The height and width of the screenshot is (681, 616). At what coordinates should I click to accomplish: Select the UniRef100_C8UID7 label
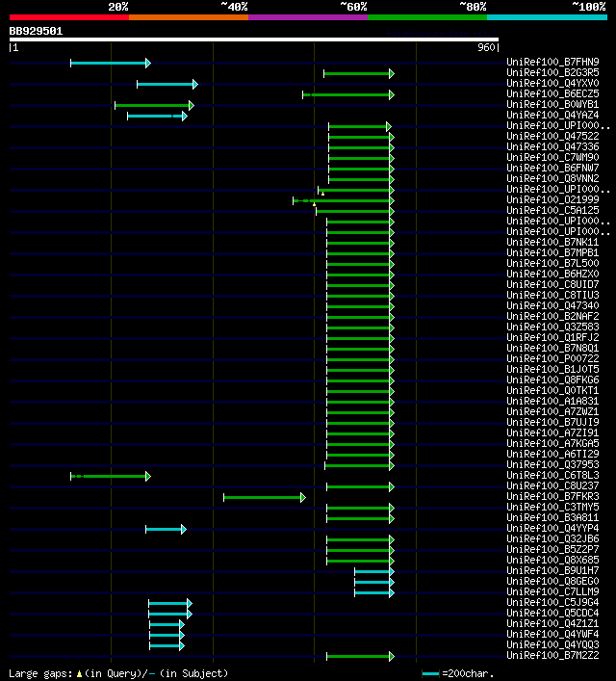(552, 284)
